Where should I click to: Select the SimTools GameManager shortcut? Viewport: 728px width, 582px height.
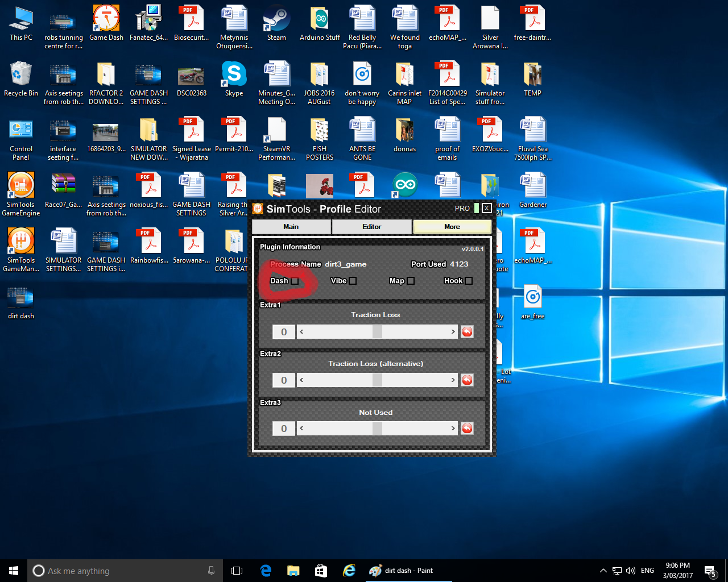tap(21, 250)
